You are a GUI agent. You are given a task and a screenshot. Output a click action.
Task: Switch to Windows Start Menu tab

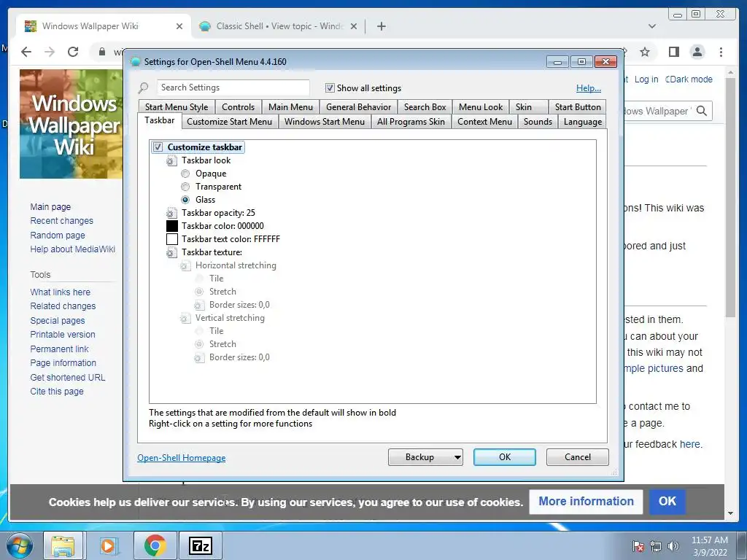click(325, 122)
